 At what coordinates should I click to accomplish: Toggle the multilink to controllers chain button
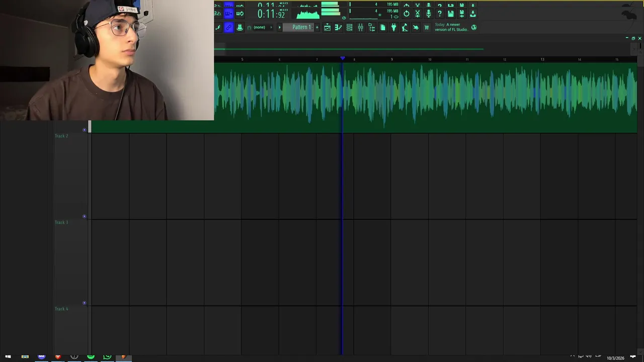pyautogui.click(x=229, y=27)
